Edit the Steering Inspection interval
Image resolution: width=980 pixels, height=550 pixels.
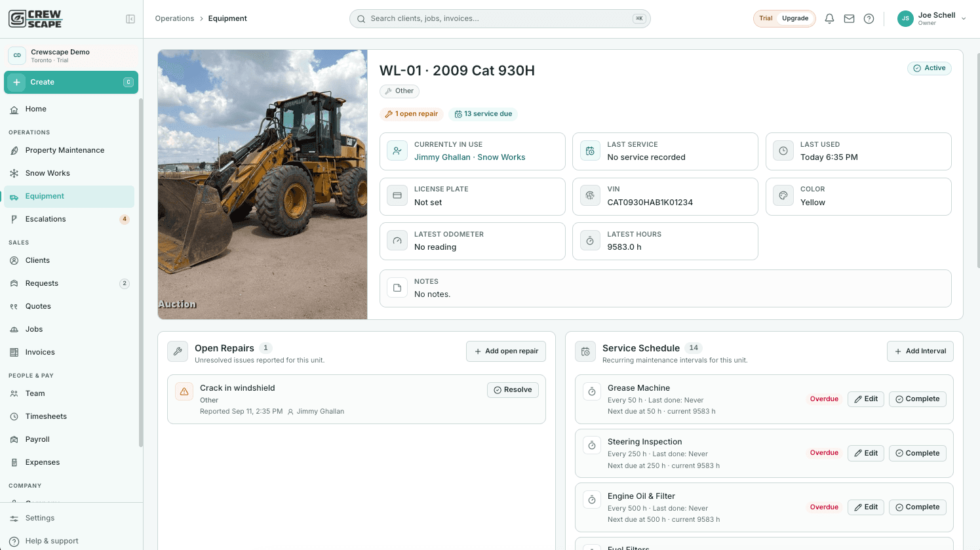[x=866, y=453]
